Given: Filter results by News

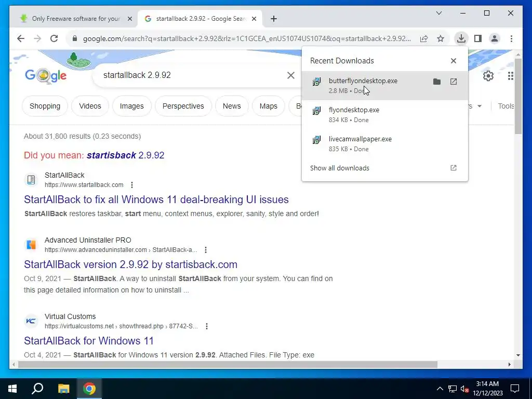Looking at the screenshot, I should (232, 106).
